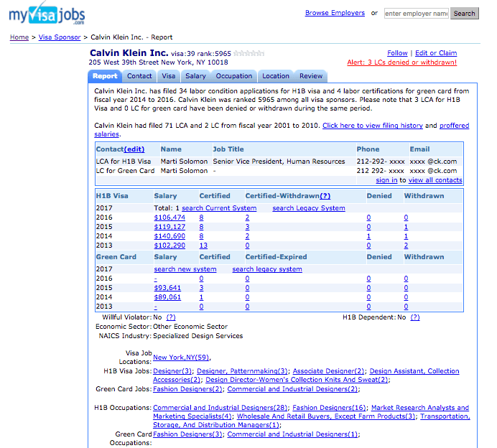Click search legacy system for Green Card
This screenshot has height=448, width=497.
click(x=267, y=269)
